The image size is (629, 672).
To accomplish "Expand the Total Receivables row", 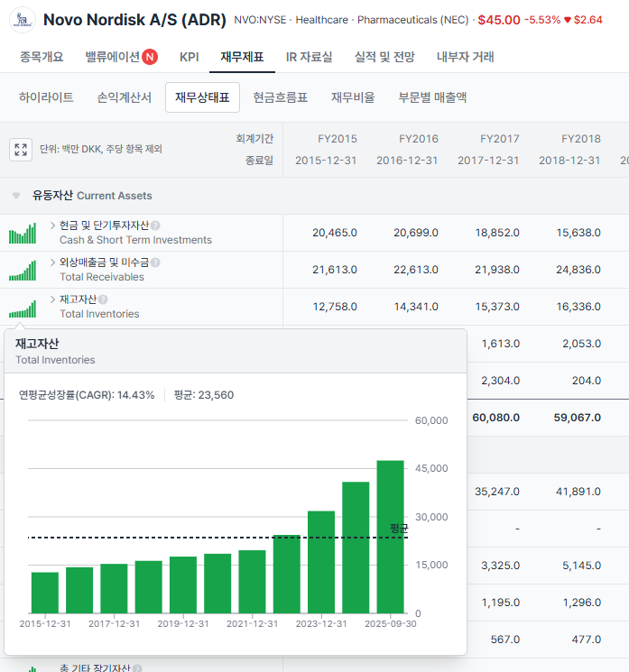I will (x=52, y=262).
